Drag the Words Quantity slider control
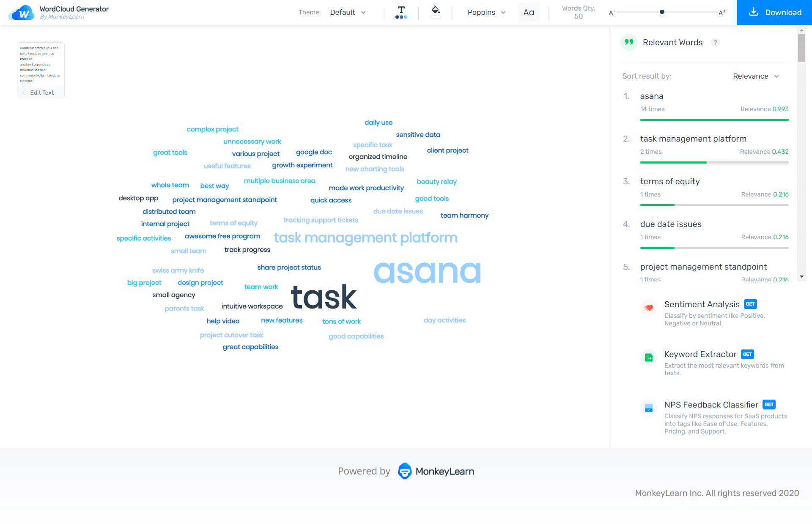 [662, 12]
